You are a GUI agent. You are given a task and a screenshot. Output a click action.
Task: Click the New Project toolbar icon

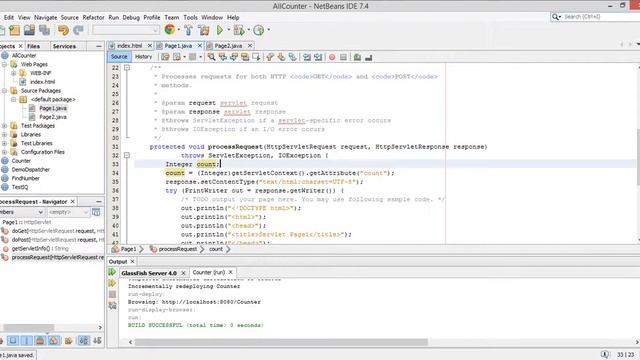14,30
